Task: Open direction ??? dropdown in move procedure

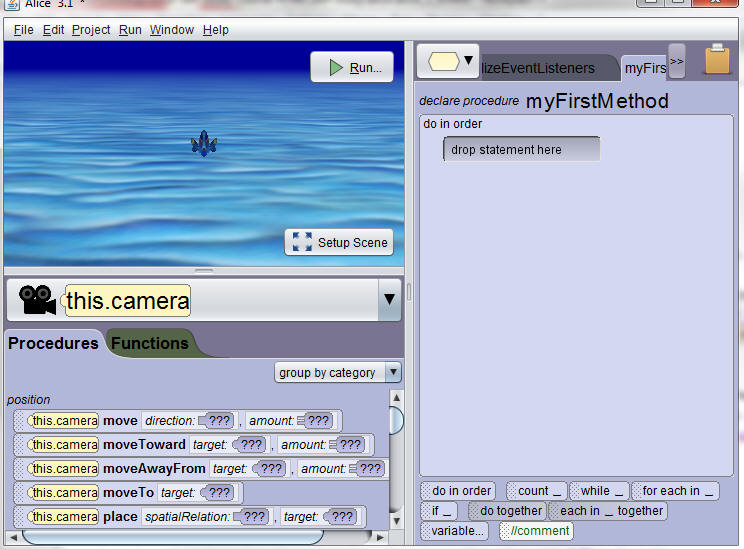Action: [x=216, y=420]
